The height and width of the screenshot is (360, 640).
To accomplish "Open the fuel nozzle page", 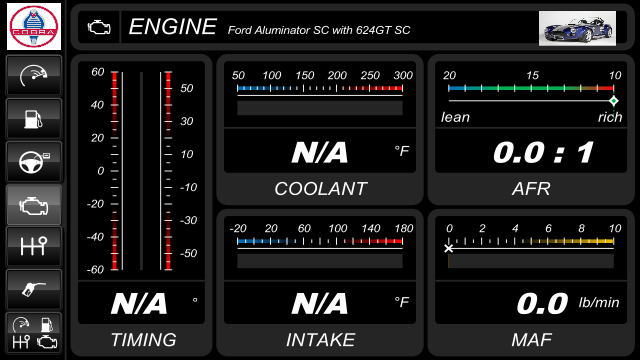I will tap(34, 289).
